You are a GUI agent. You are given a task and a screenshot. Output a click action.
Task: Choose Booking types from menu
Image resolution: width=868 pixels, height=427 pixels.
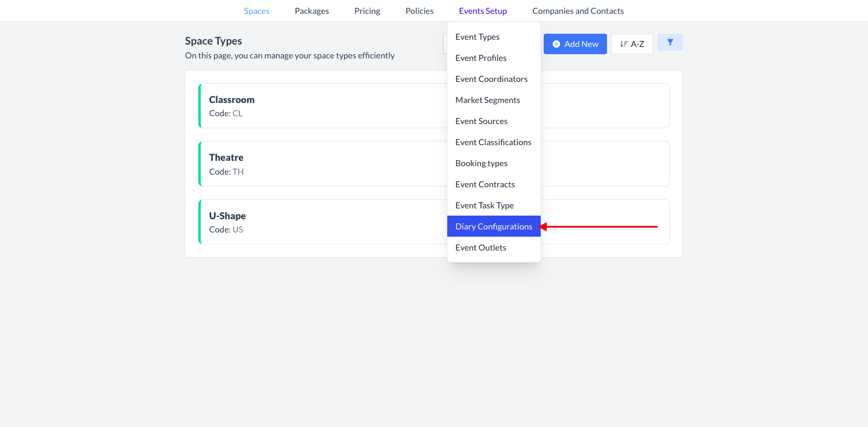(x=481, y=163)
